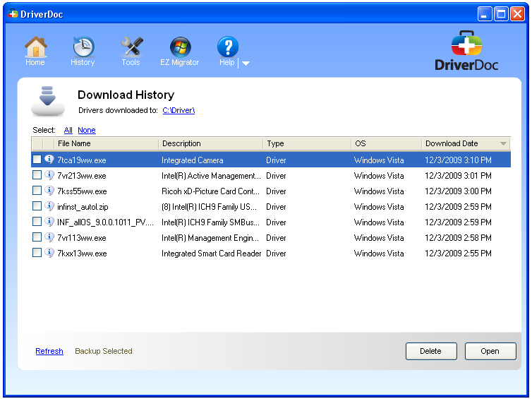Viewport: 532px width, 399px height.
Task: Select Intel(R) ICH9 Family SMBus... description
Action: (210, 222)
